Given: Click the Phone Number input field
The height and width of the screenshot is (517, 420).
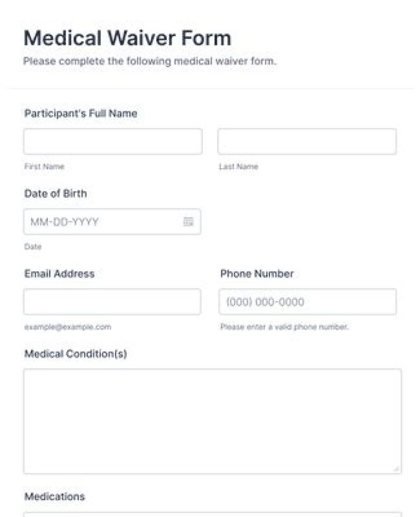Looking at the screenshot, I should pos(308,302).
